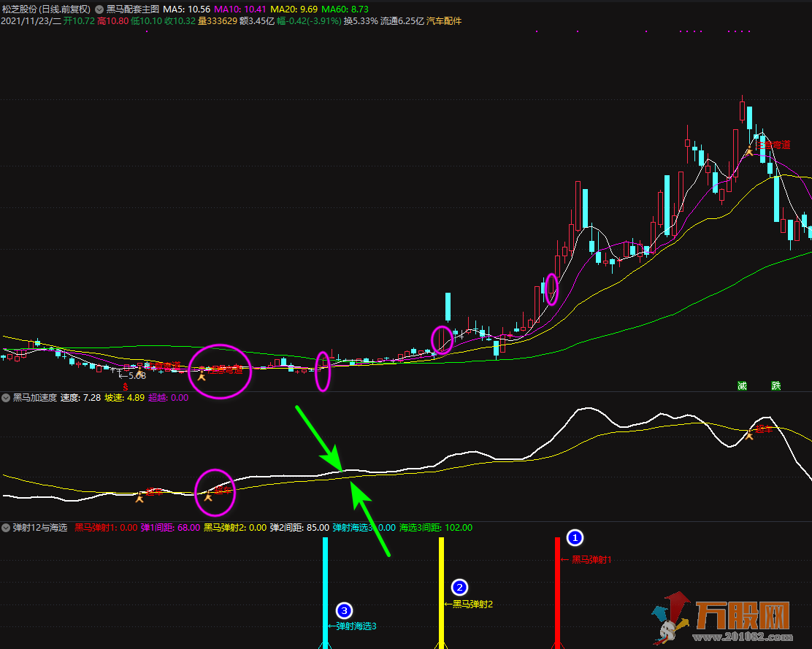Click the red 黑马弹射1 signal bar
Viewport: 812px width, 649px height.
pyautogui.click(x=557, y=591)
